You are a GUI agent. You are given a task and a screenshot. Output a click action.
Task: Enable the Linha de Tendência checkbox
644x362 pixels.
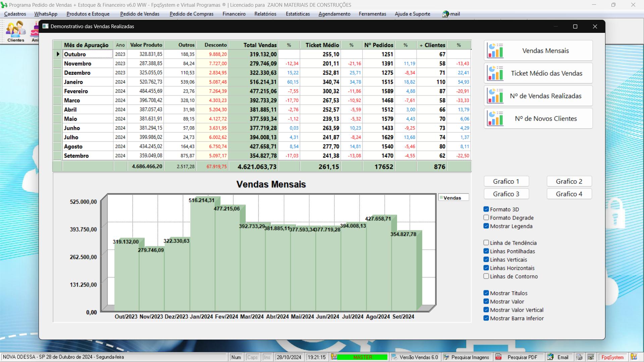click(x=486, y=243)
